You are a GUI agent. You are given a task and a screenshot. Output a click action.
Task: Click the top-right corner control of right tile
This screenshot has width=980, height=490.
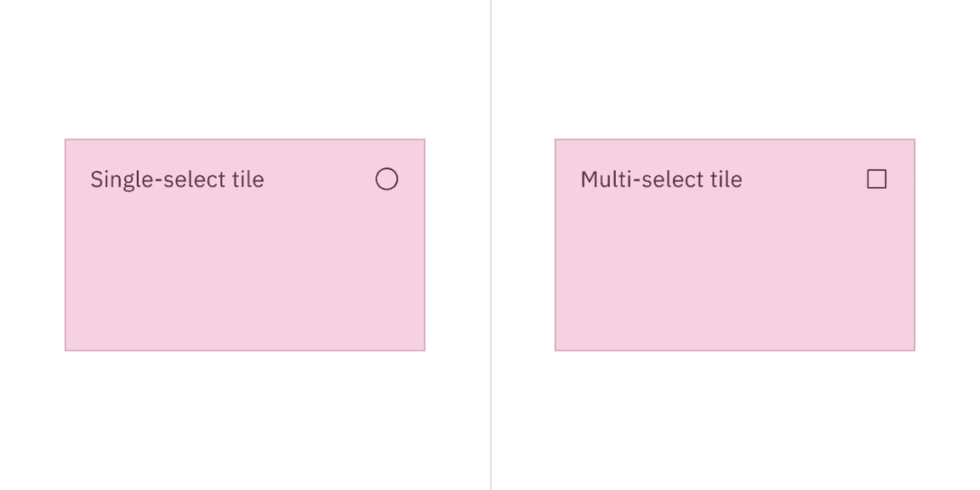(876, 179)
